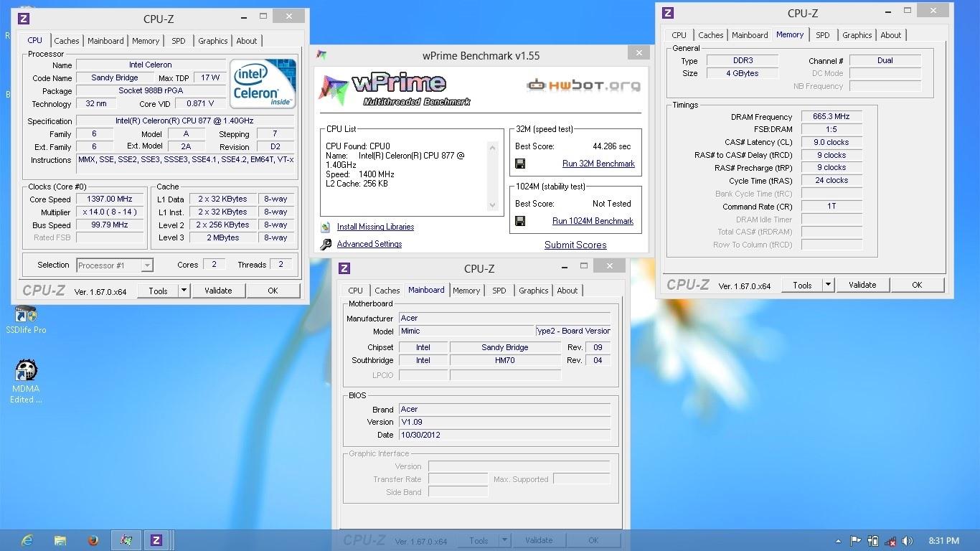Click the Southbridge HM70 field
Screen dimensions: 980x551
(x=505, y=360)
